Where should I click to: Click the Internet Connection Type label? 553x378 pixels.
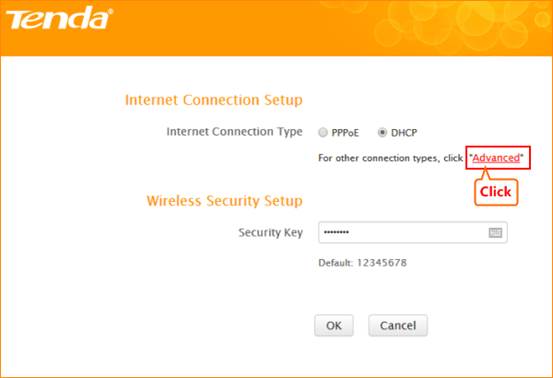pyautogui.click(x=234, y=132)
